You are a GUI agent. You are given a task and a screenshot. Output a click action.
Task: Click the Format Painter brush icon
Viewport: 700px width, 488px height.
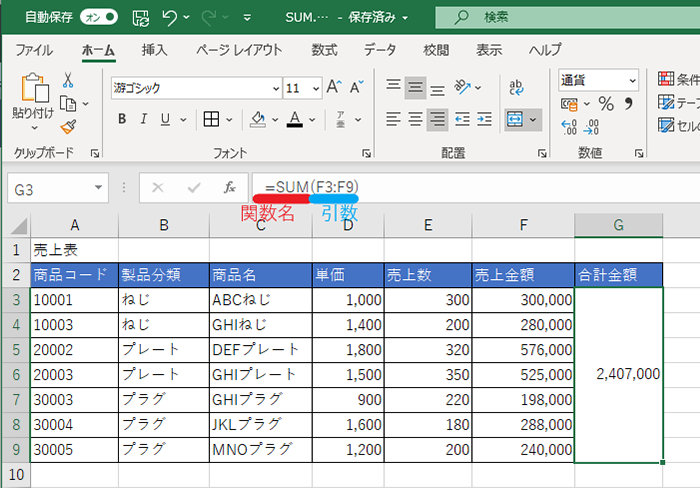68,127
